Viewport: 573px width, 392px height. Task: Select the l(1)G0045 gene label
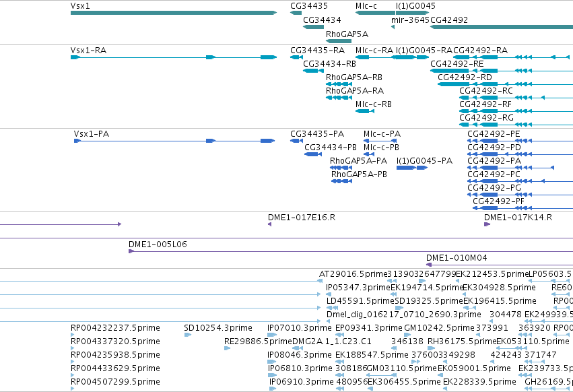[x=415, y=6]
